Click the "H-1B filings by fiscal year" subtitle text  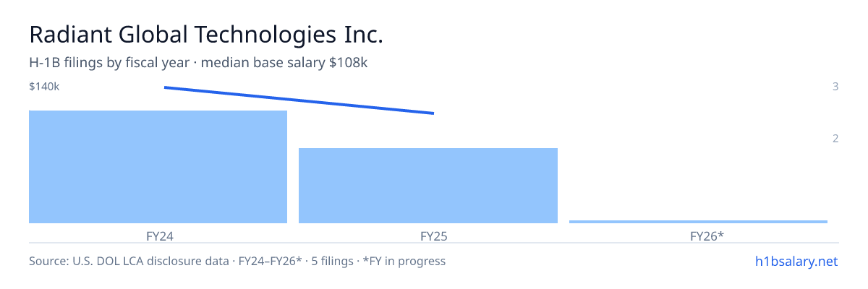[110, 63]
